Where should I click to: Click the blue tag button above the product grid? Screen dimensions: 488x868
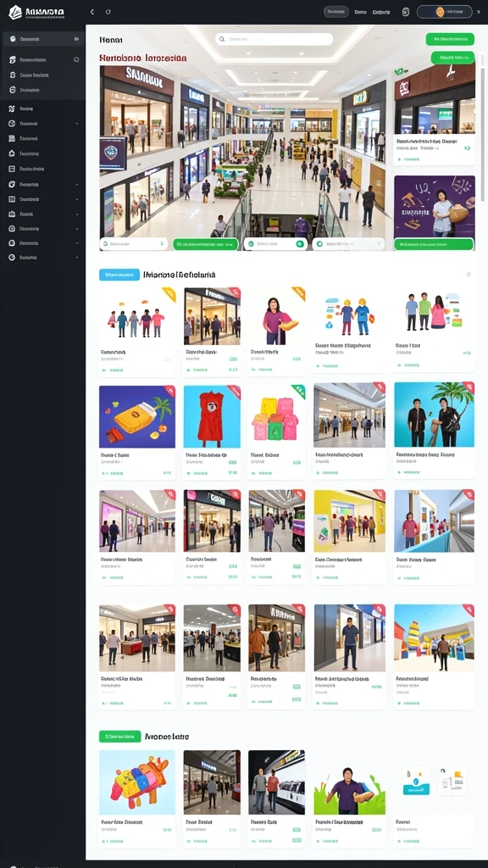point(119,275)
